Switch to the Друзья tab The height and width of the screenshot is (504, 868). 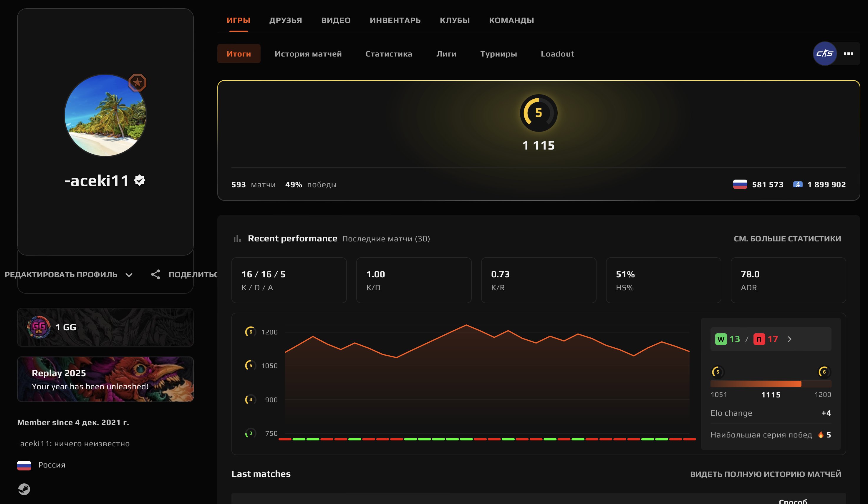pos(285,20)
